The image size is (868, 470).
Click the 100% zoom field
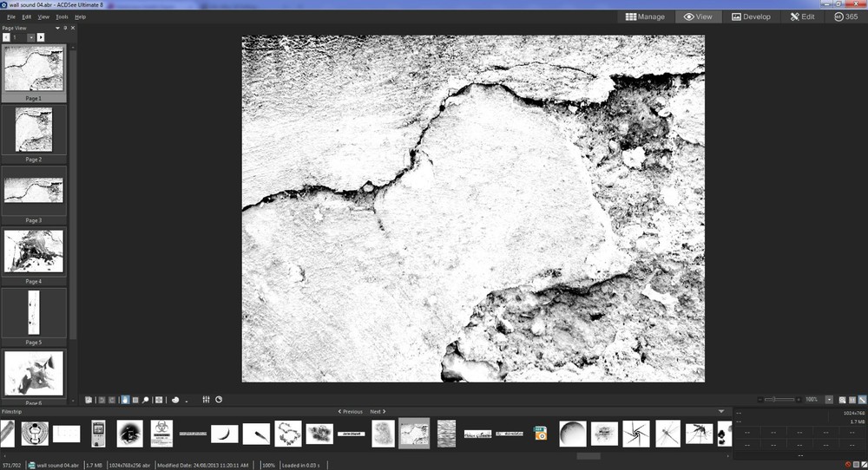click(x=812, y=400)
